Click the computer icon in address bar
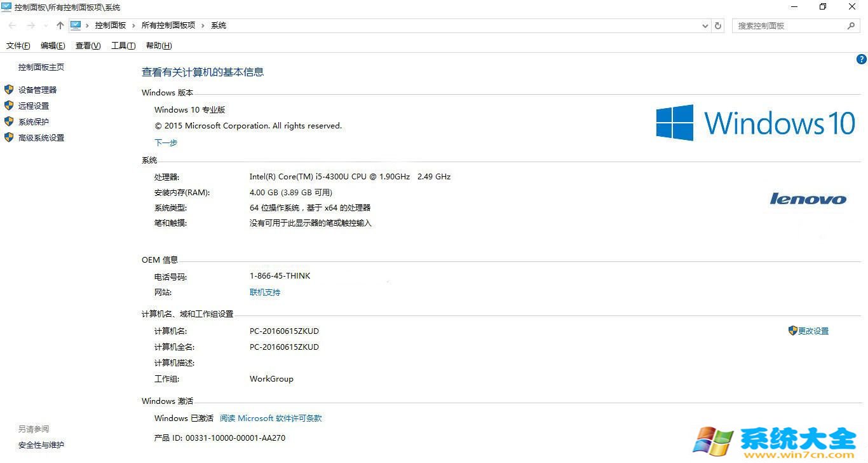The image size is (868, 463). pos(76,25)
